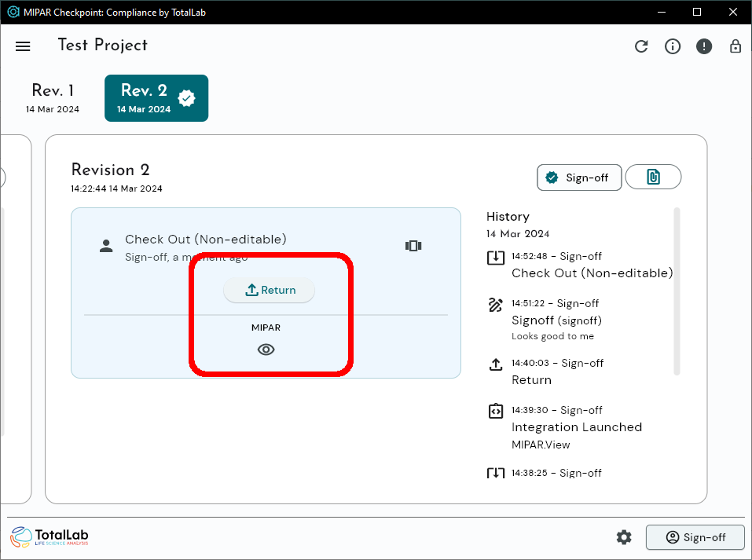The height and width of the screenshot is (560, 752).
Task: Click 'Integration Launched' history entry
Action: tap(577, 427)
